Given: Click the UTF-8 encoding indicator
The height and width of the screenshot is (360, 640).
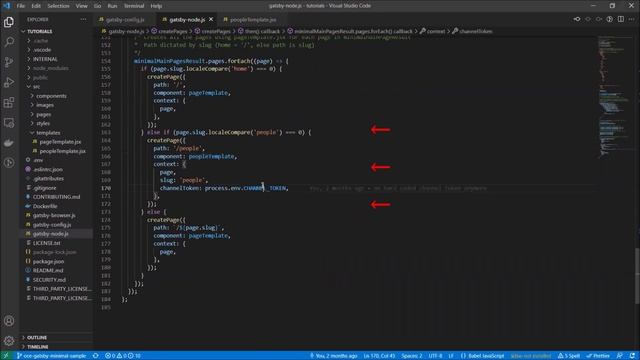Looking at the screenshot, I should tap(435, 356).
